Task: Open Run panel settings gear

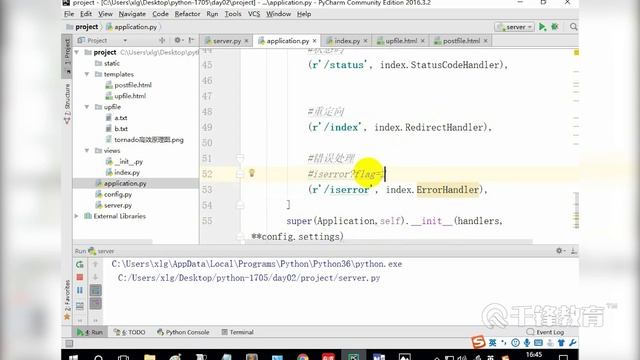Action: click(560, 251)
